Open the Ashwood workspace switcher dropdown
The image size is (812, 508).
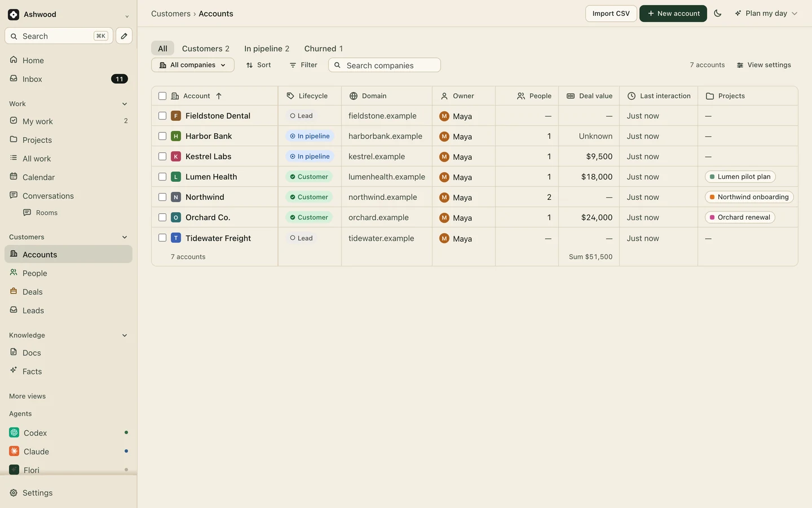pos(68,15)
